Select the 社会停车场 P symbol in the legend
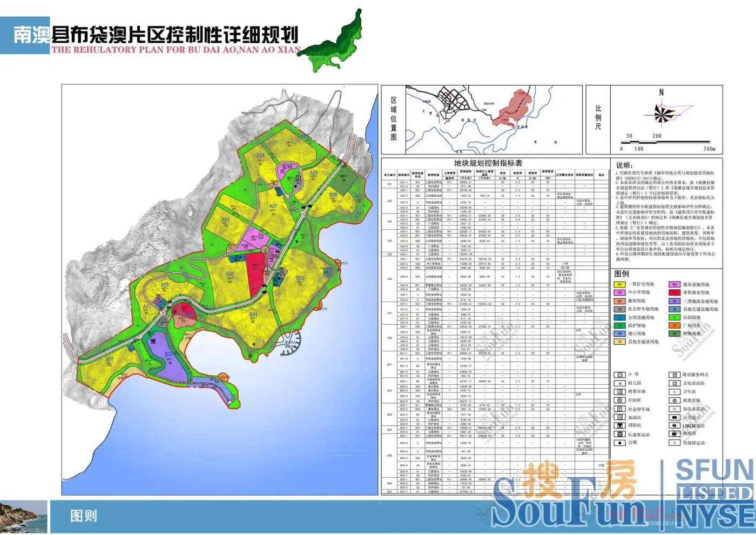 coord(619,409)
